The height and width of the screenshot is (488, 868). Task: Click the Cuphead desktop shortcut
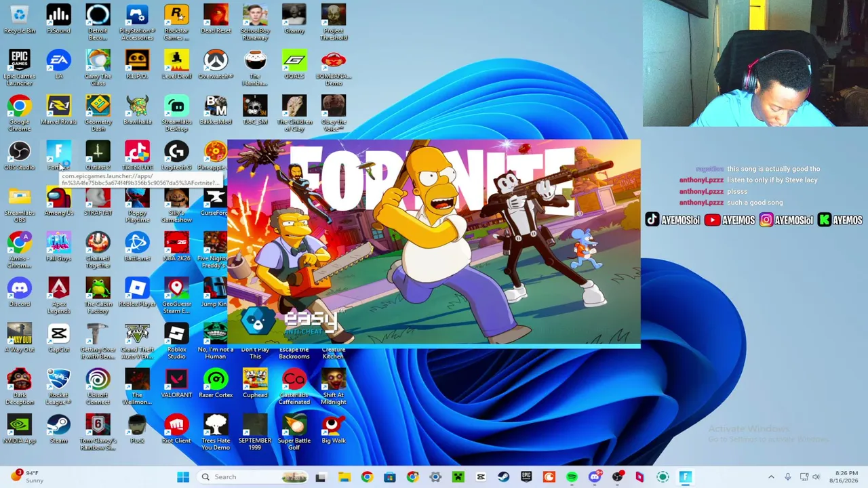pyautogui.click(x=255, y=384)
